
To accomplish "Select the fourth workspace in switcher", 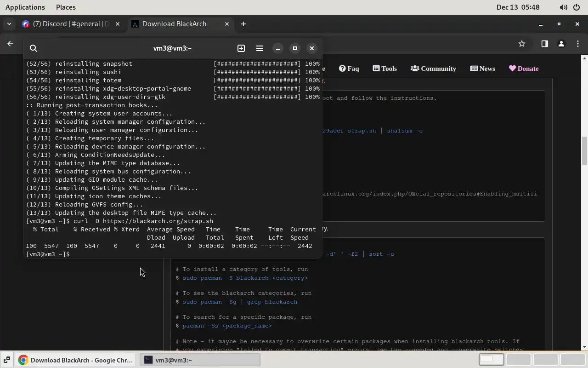I will pos(572,360).
